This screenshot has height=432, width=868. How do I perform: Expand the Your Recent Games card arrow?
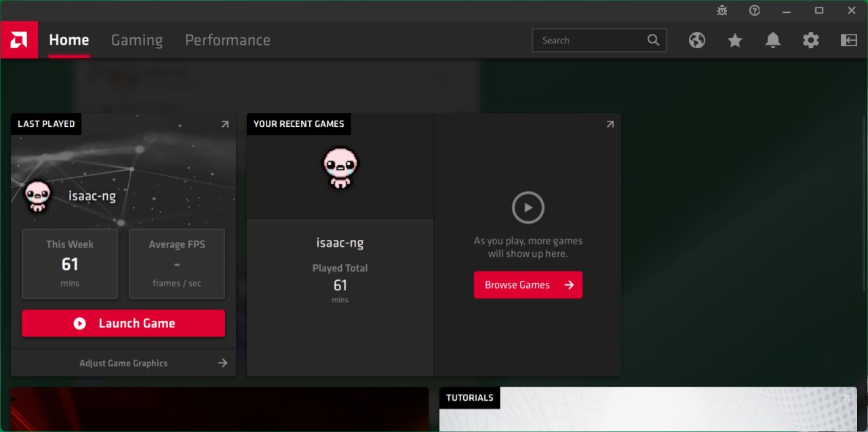click(610, 124)
